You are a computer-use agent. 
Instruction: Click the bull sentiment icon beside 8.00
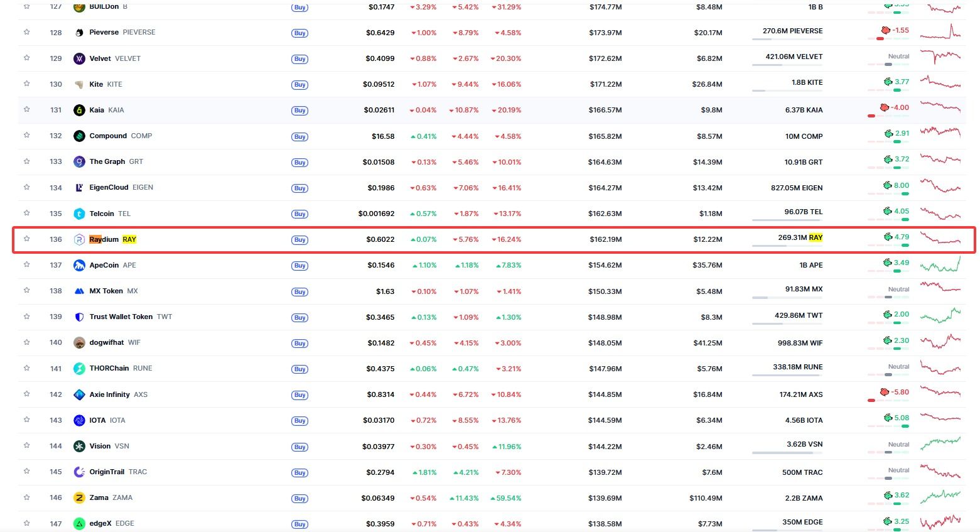click(x=888, y=185)
